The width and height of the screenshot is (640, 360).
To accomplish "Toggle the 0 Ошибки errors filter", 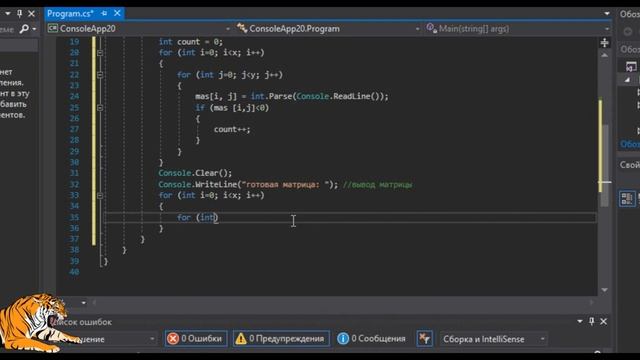I will coord(196,338).
